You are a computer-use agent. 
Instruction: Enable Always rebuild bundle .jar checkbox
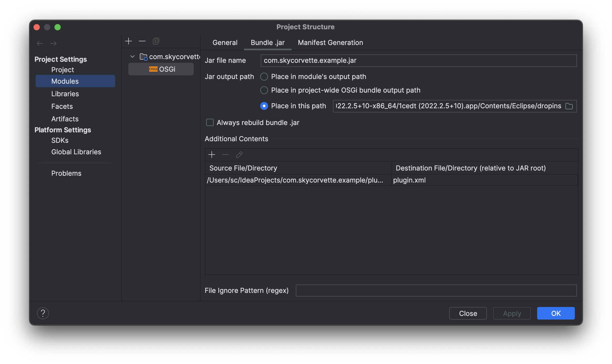click(210, 122)
